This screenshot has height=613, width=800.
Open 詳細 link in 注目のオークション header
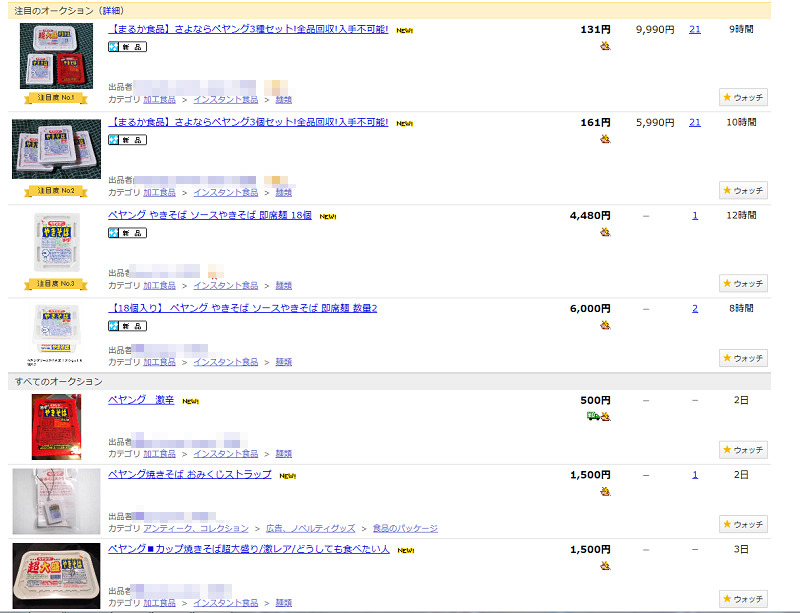113,11
